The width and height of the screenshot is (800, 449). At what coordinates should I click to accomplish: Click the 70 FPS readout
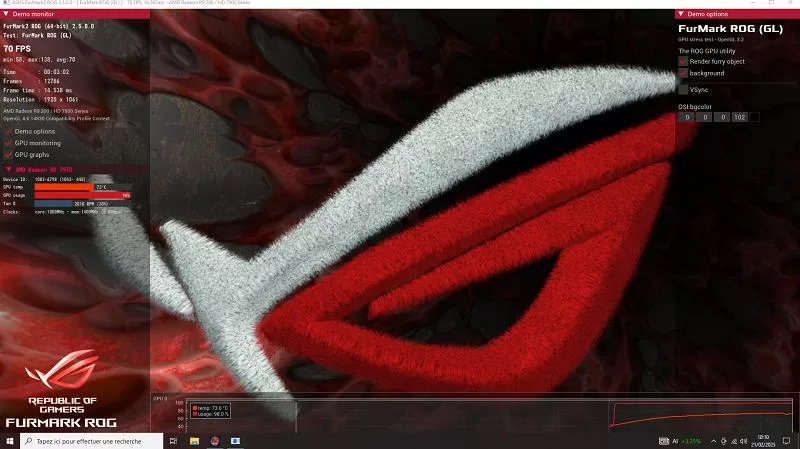(x=17, y=49)
